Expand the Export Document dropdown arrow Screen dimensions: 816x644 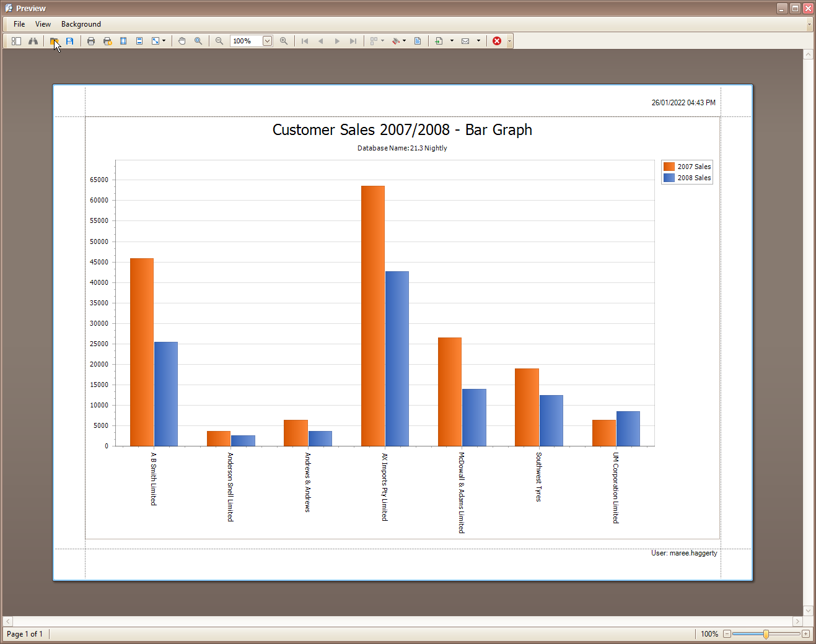tap(452, 41)
